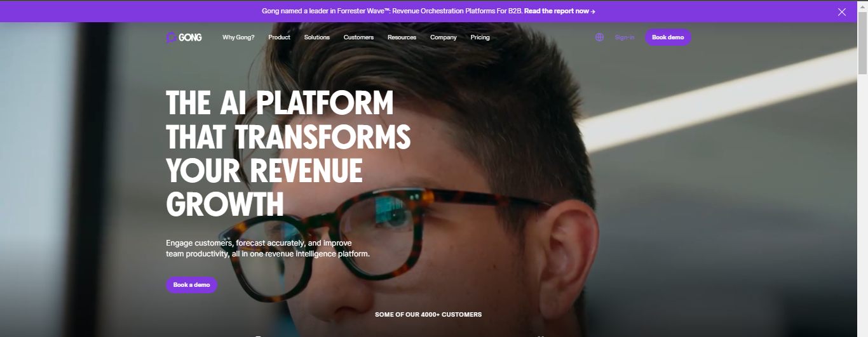Open the globe language selector
Screen dimensions: 868x337
[599, 37]
